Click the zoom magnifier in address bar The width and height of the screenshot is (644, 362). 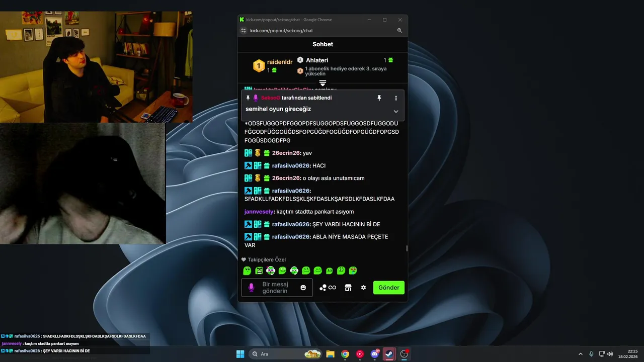[399, 31]
